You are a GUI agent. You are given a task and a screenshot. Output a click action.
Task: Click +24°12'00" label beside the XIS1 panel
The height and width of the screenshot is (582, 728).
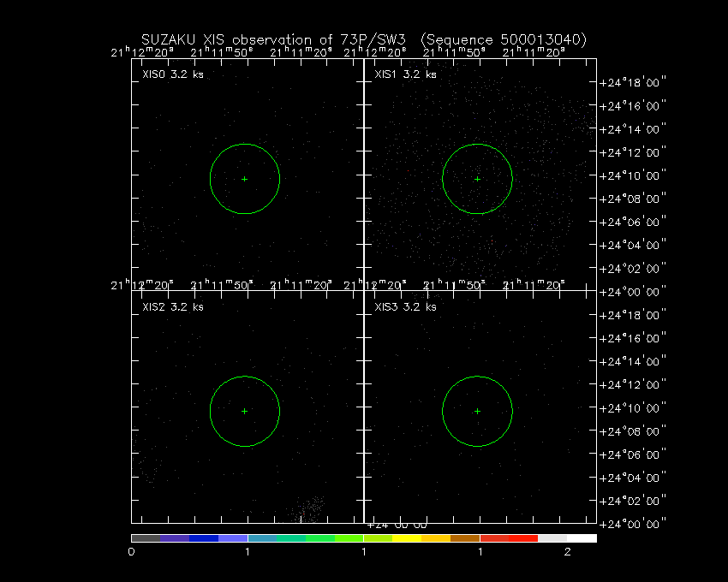632,152
